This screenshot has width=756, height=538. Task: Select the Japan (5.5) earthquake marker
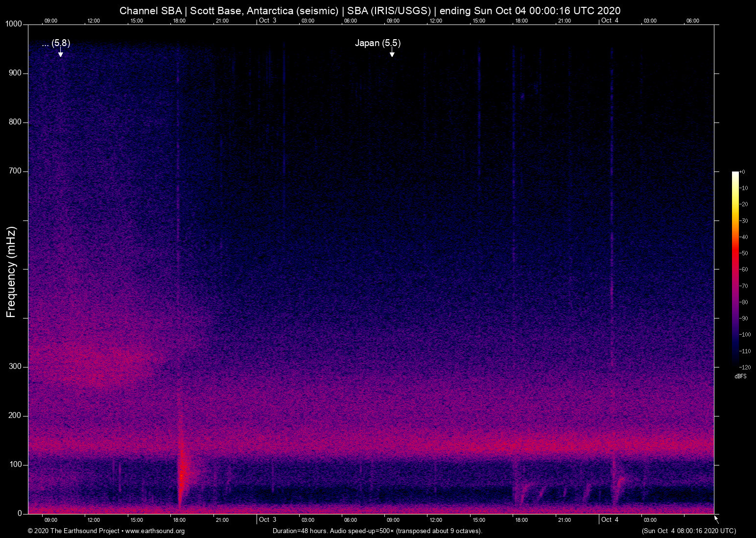(x=378, y=43)
